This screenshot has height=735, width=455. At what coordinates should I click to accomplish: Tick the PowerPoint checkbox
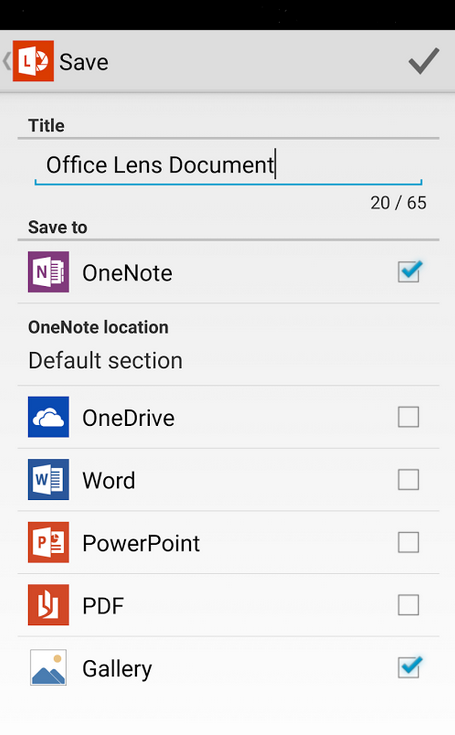(409, 542)
